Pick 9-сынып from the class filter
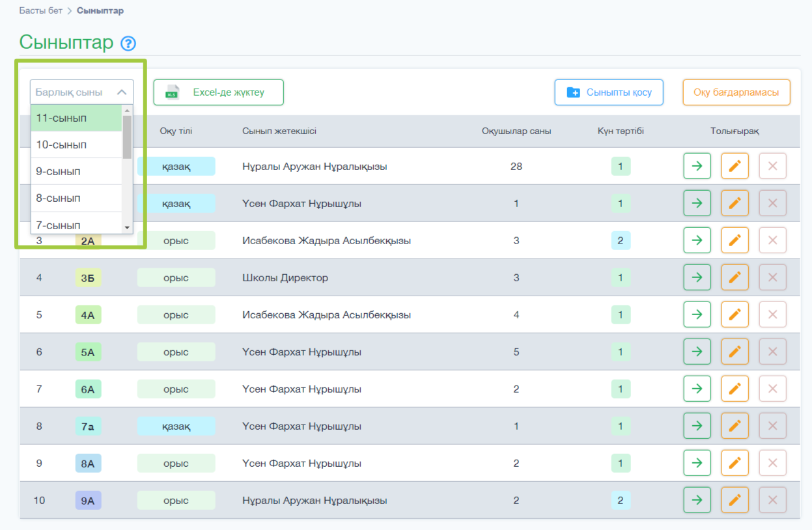 (x=76, y=171)
